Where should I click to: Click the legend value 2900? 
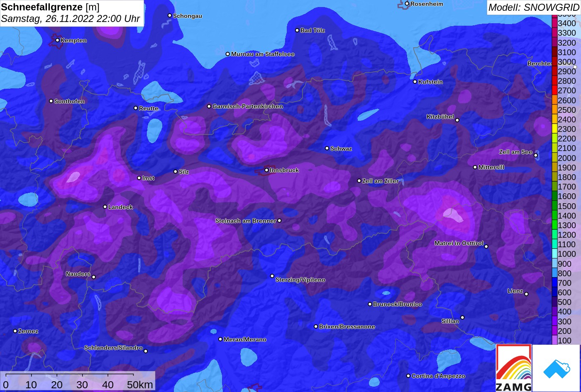tap(567, 71)
